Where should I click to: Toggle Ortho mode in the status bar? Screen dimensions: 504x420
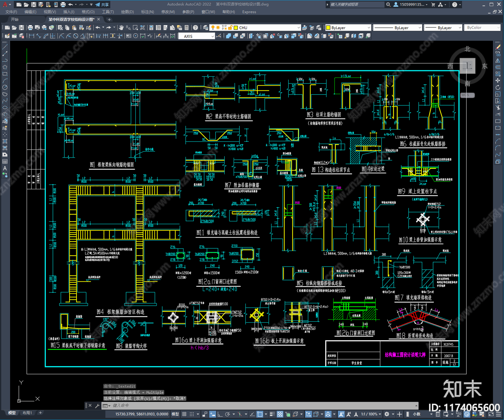[x=220, y=414]
